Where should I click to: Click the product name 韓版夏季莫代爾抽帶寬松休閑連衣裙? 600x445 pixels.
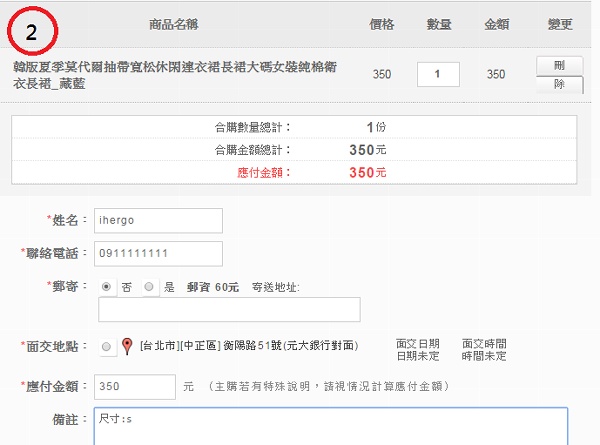[175, 75]
